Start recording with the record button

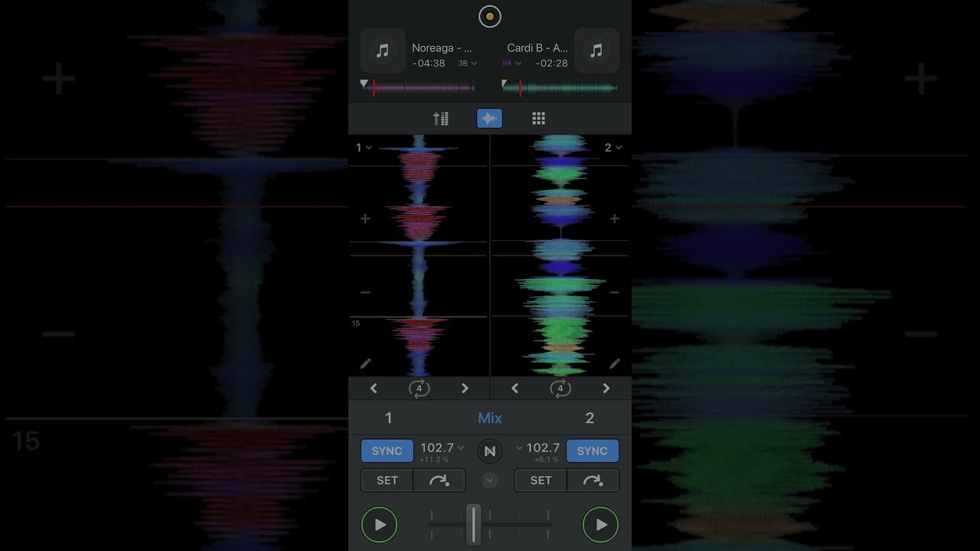coord(489,16)
